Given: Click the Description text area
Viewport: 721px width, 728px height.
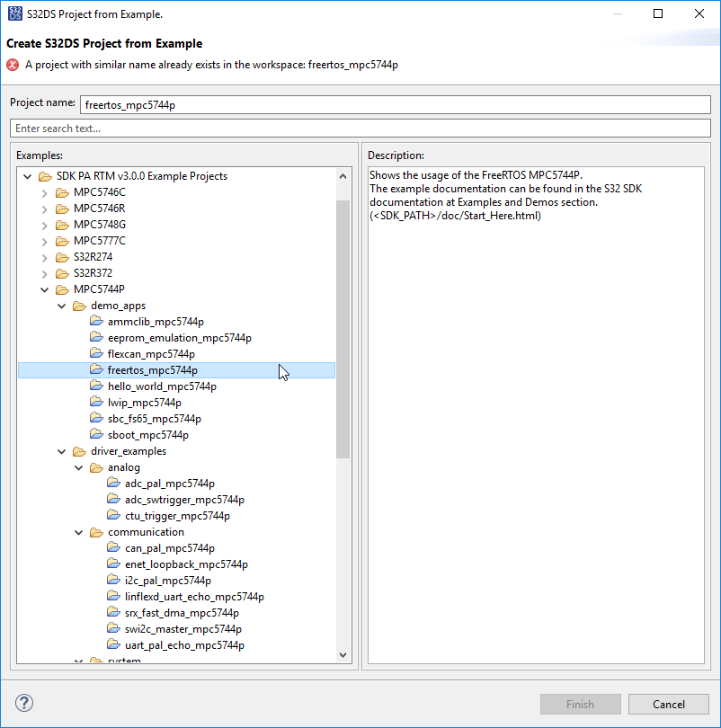Looking at the screenshot, I should [536, 415].
